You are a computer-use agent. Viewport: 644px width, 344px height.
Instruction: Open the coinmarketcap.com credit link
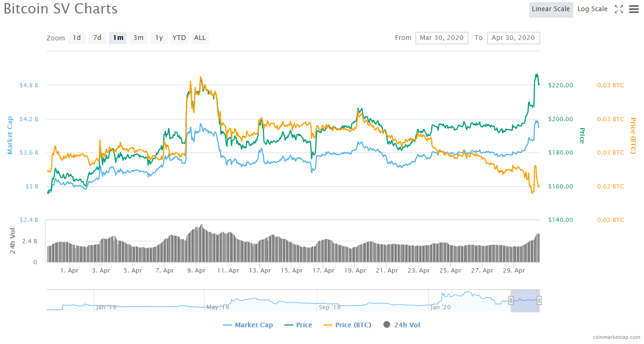pos(616,338)
